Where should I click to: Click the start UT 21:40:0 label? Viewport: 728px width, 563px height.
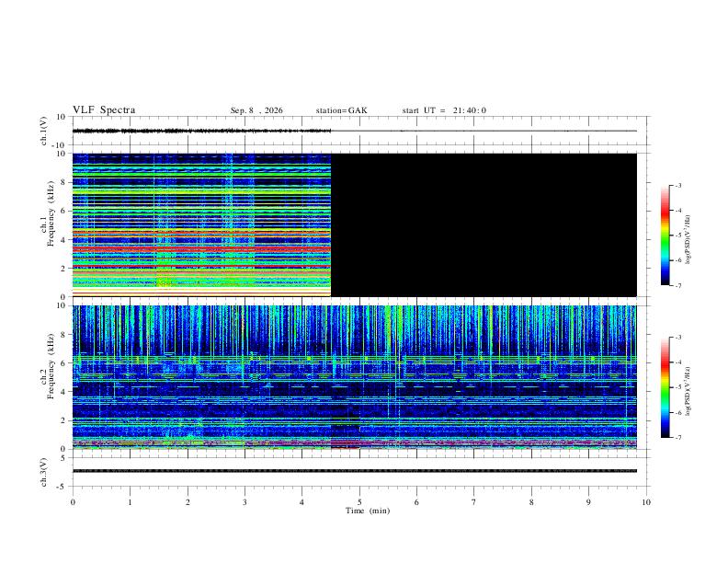(x=444, y=110)
